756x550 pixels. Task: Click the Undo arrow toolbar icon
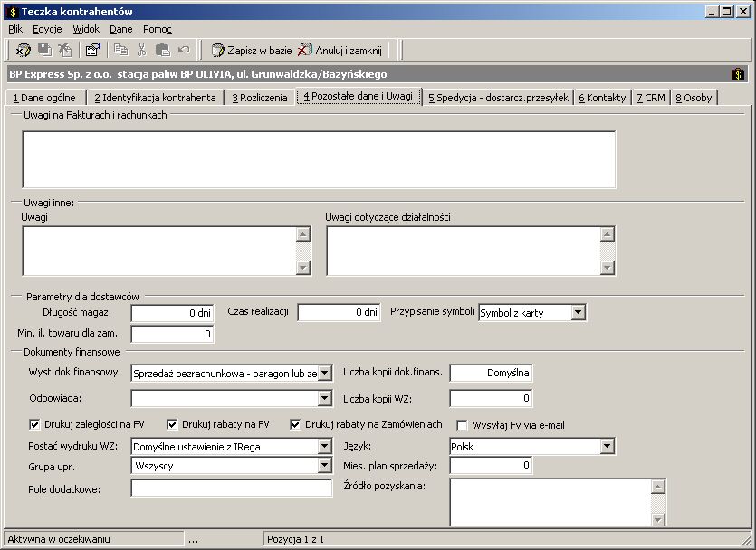pyautogui.click(x=184, y=49)
